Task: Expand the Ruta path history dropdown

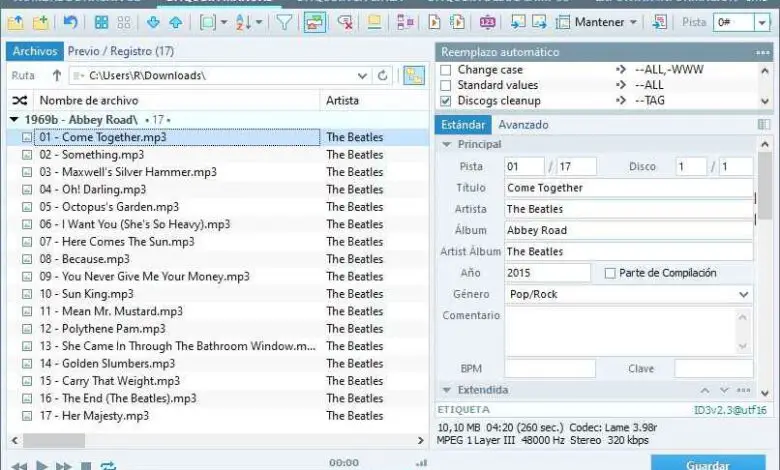Action: 362,76
